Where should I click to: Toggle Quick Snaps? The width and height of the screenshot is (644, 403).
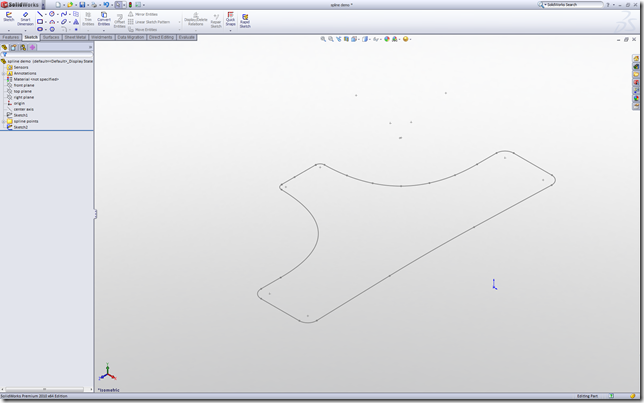tap(230, 19)
